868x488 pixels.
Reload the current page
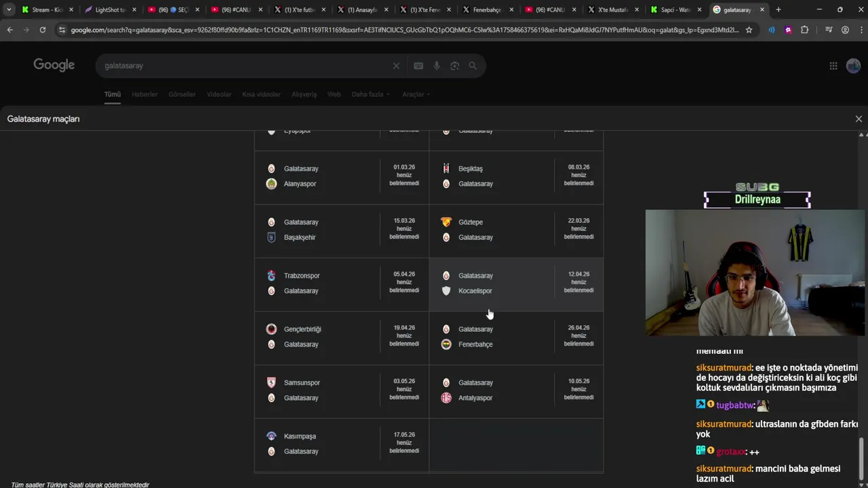click(43, 30)
